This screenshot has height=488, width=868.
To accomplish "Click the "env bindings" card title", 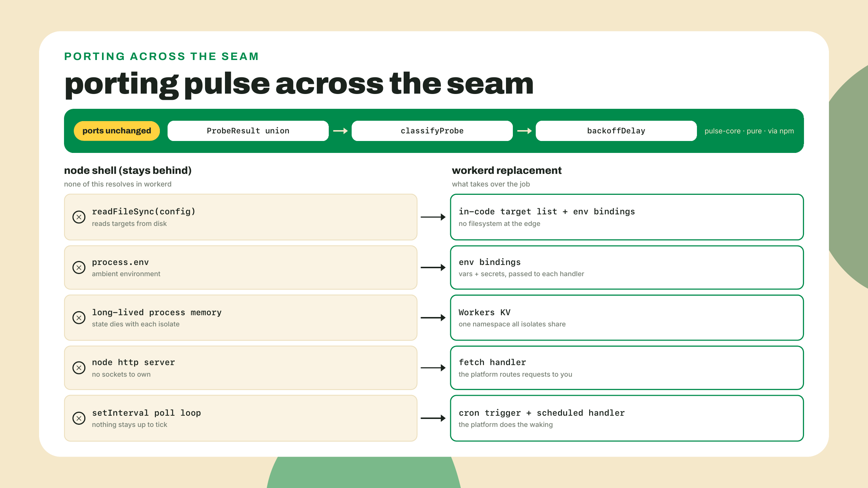I will point(490,262).
